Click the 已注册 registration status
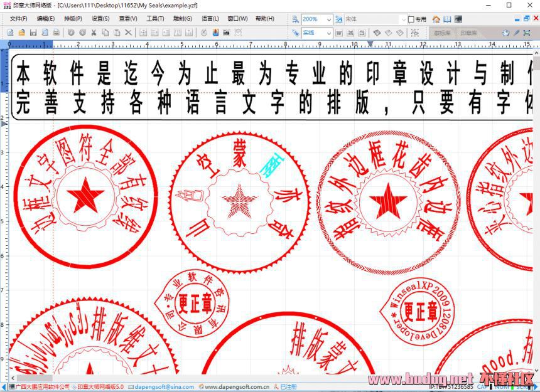The width and height of the screenshot is (540, 392). (288, 387)
